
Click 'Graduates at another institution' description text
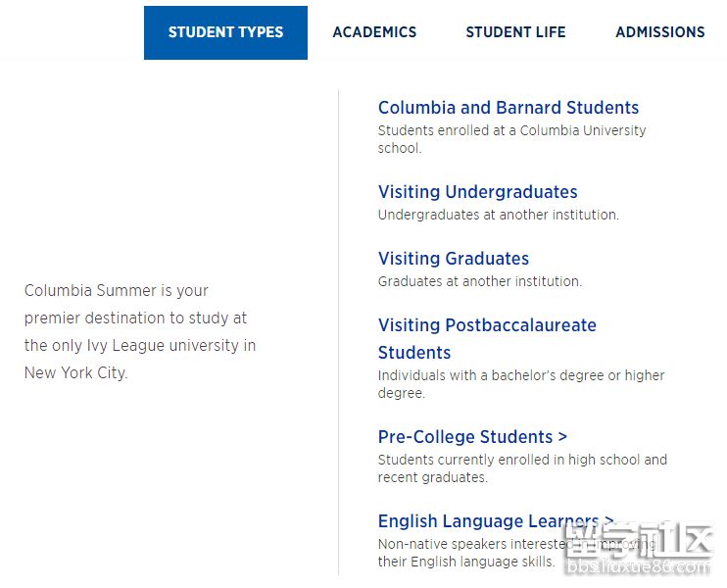coord(479,281)
